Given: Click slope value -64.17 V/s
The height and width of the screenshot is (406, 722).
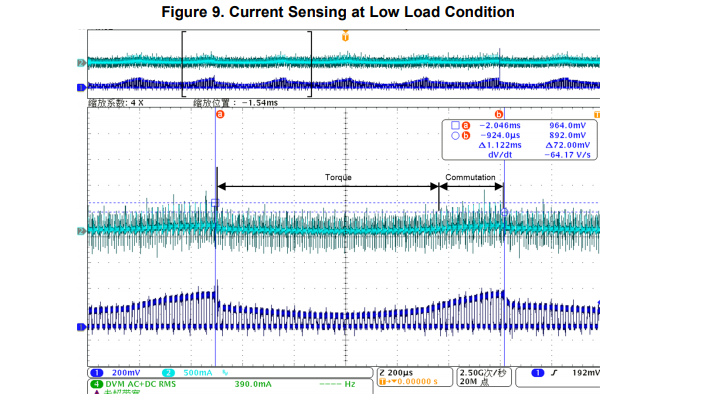Looking at the screenshot, I should 567,155.
